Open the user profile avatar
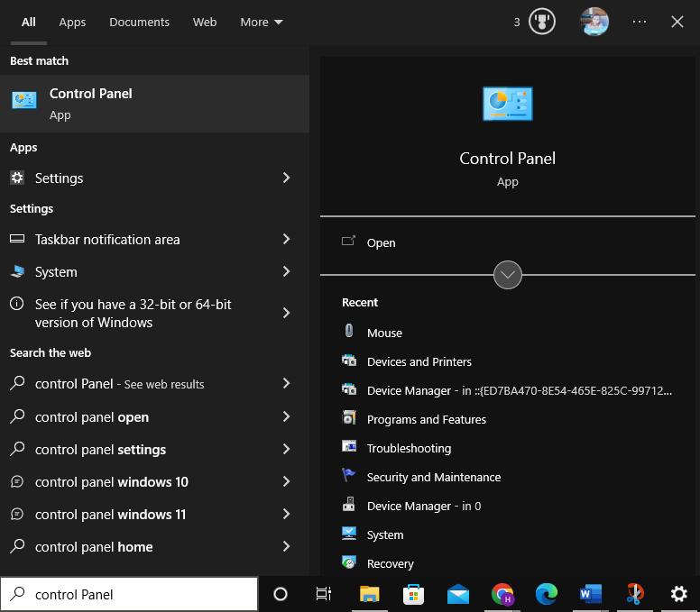This screenshot has height=612, width=700. pos(594,22)
